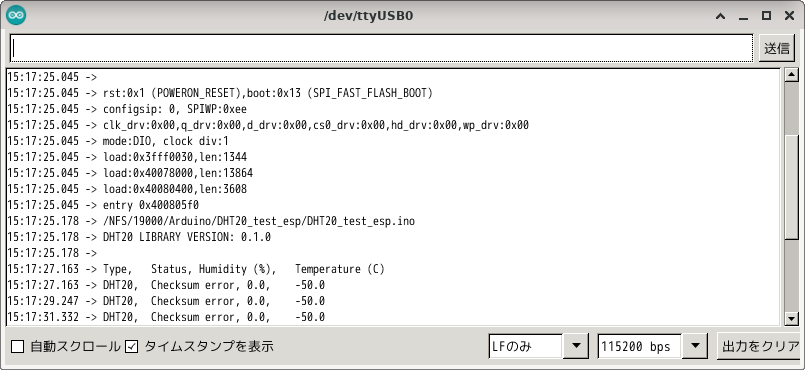Click the Checksum error line at 15:17:27.163

(x=166, y=285)
